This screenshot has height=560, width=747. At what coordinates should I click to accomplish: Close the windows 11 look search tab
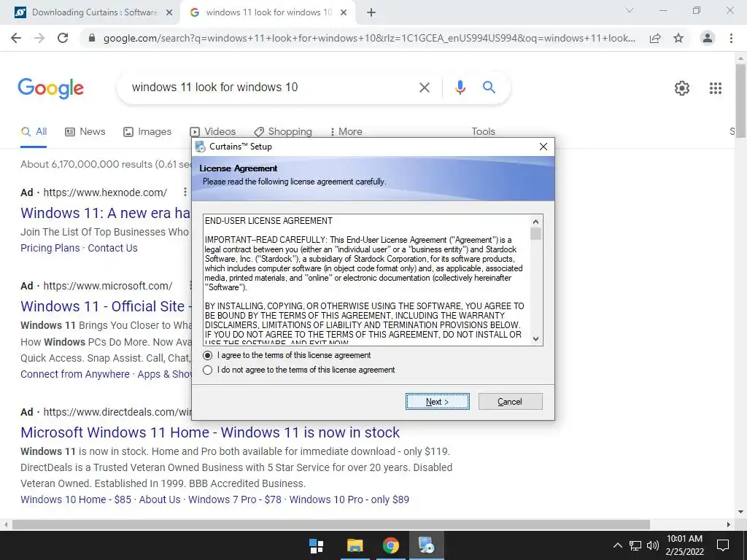344,13
